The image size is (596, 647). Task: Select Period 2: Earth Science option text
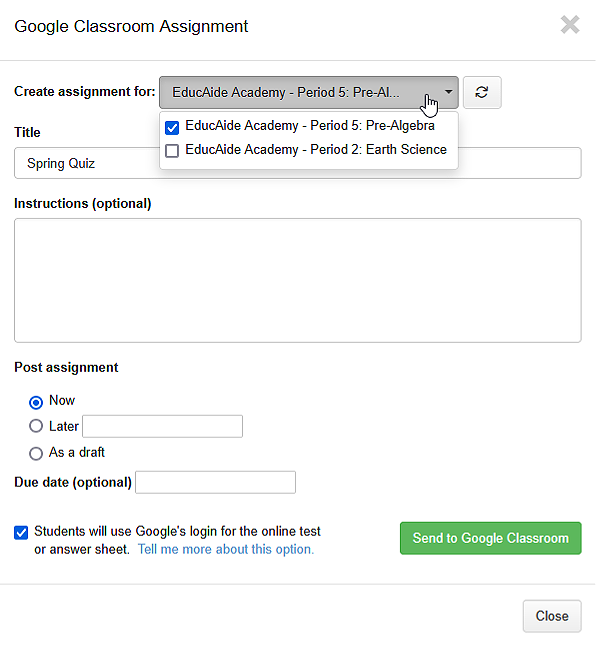[316, 149]
